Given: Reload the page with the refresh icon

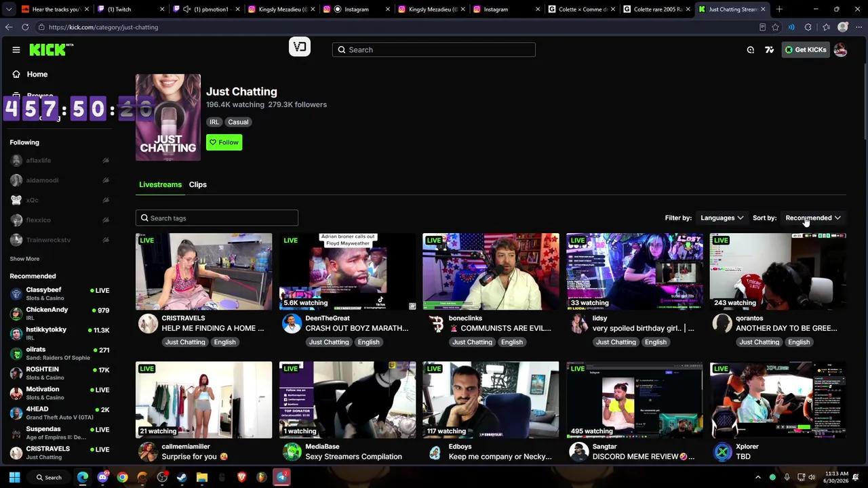Looking at the screenshot, I should coord(25,27).
